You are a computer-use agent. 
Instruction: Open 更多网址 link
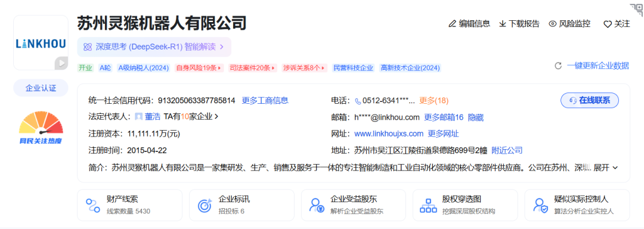[443, 134]
